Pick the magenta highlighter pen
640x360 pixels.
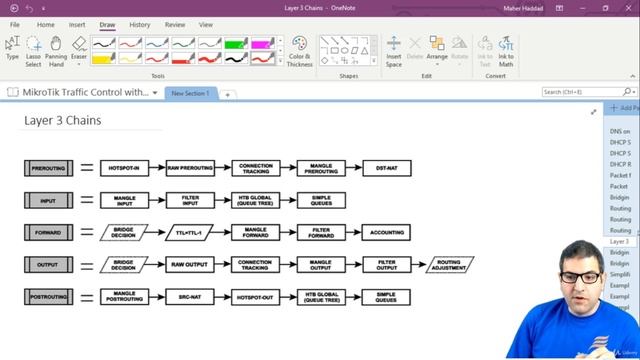click(x=262, y=43)
